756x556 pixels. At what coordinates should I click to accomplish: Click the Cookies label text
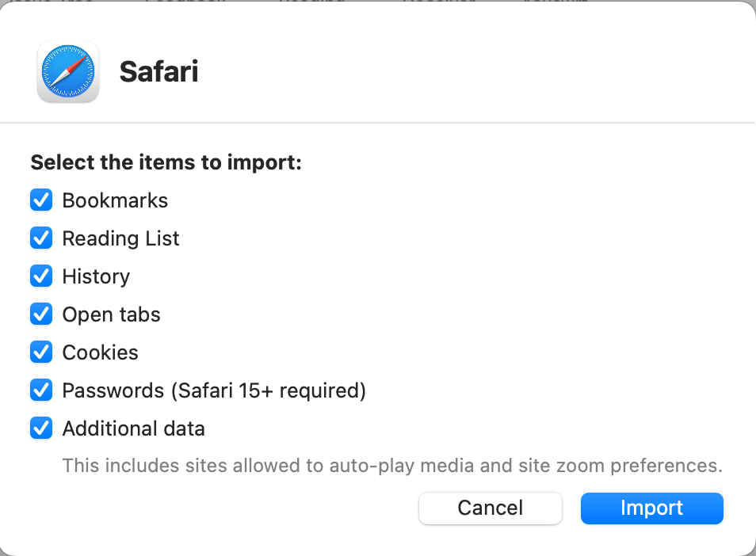(x=100, y=352)
